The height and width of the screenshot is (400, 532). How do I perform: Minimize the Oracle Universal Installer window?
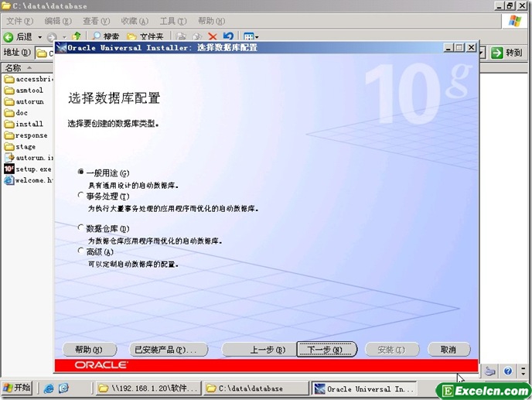448,48
